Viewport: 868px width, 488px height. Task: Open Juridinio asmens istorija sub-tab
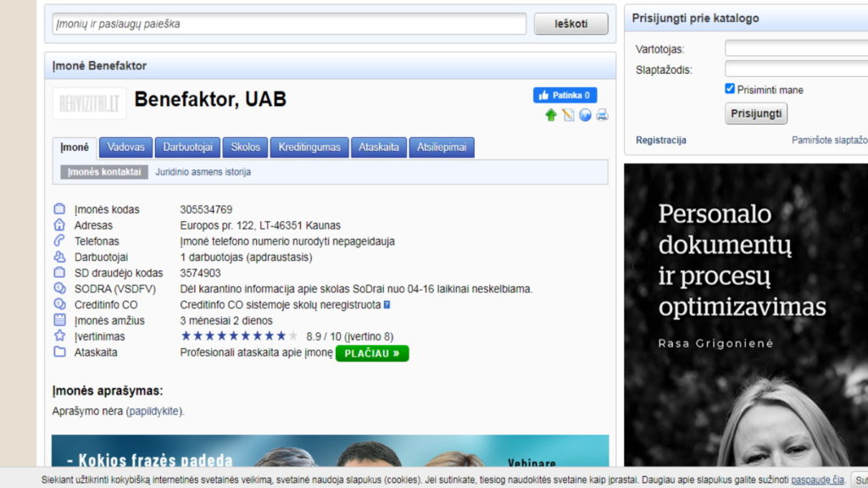pos(203,172)
